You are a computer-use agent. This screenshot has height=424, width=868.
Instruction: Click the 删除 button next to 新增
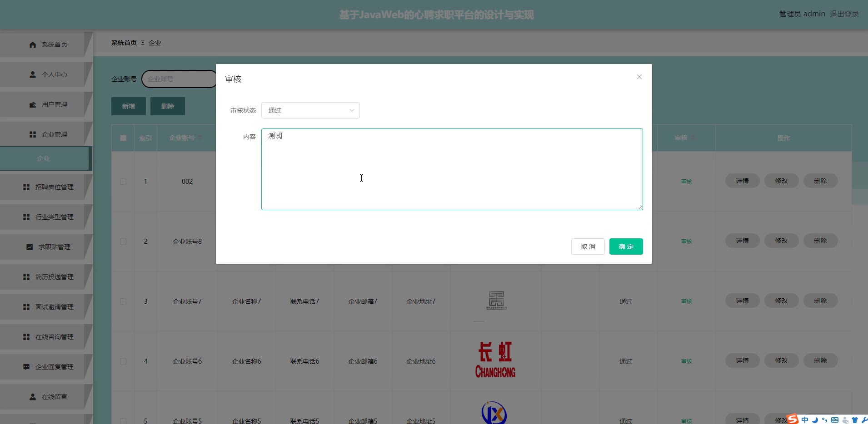coord(168,106)
